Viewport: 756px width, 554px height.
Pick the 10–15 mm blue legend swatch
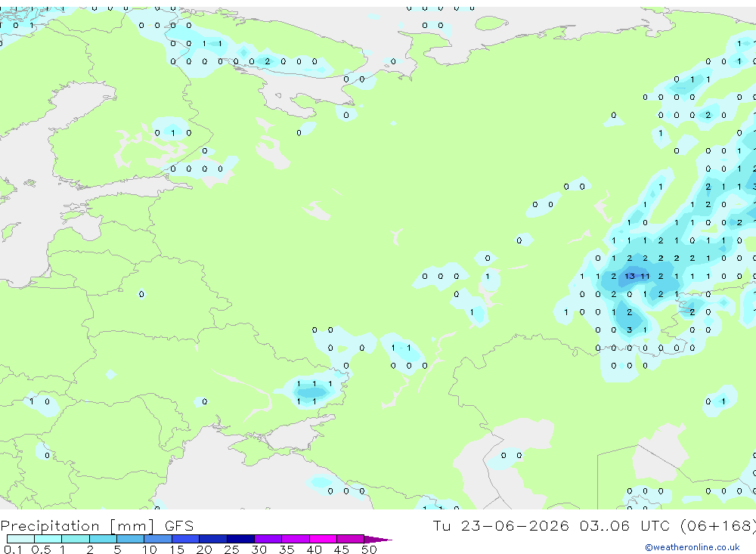tap(158, 539)
